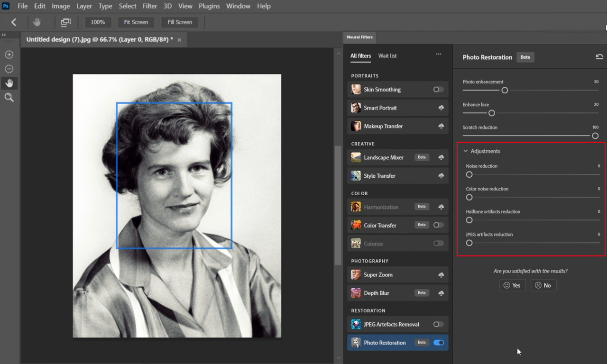Enable the Skin Smoothing filter toggle
This screenshot has height=364, width=607.
(437, 89)
